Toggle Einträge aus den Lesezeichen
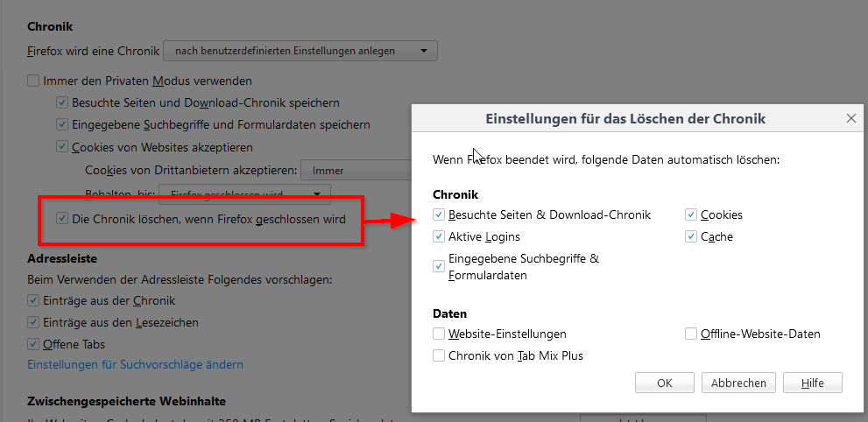The height and width of the screenshot is (422, 868). tap(34, 322)
